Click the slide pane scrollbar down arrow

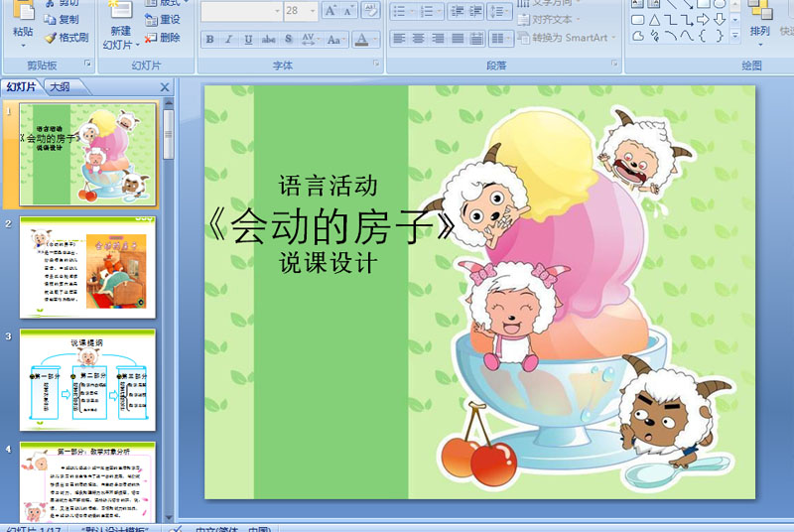169,517
